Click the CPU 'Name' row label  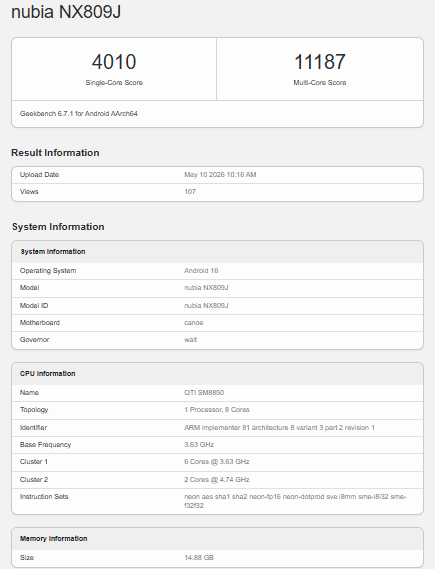coord(29,393)
